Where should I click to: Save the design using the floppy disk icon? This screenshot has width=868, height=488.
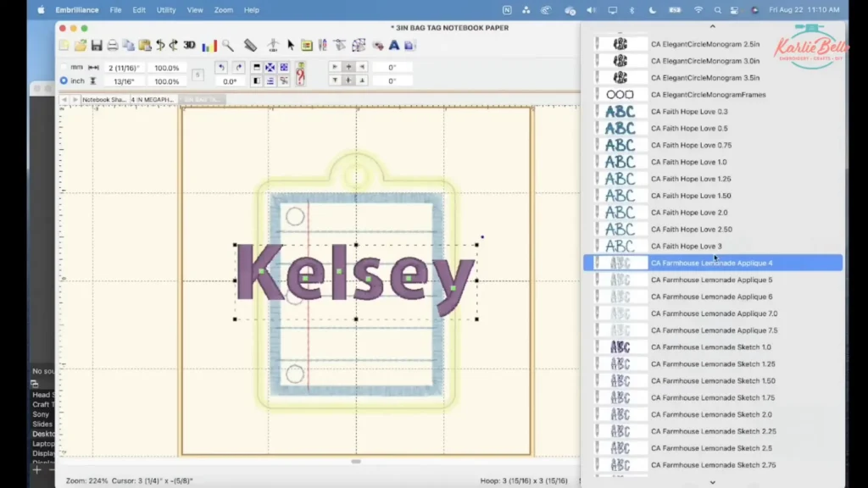pos(97,45)
